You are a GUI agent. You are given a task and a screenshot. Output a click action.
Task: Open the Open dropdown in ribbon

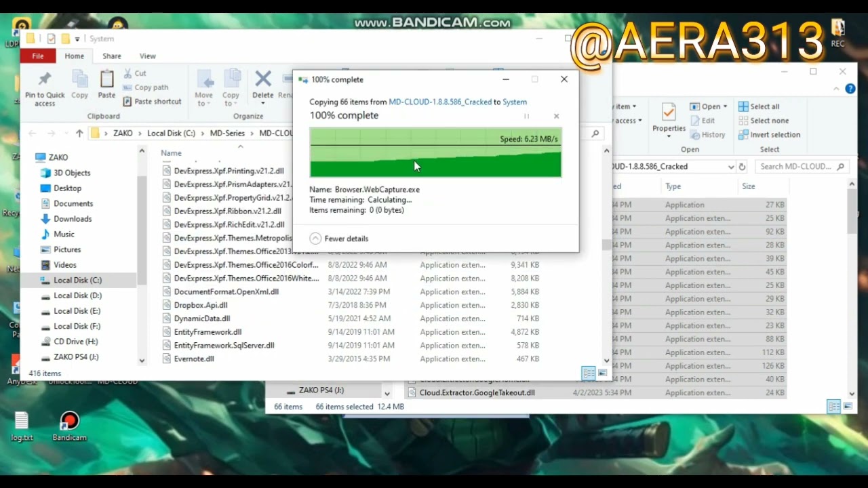pos(709,106)
